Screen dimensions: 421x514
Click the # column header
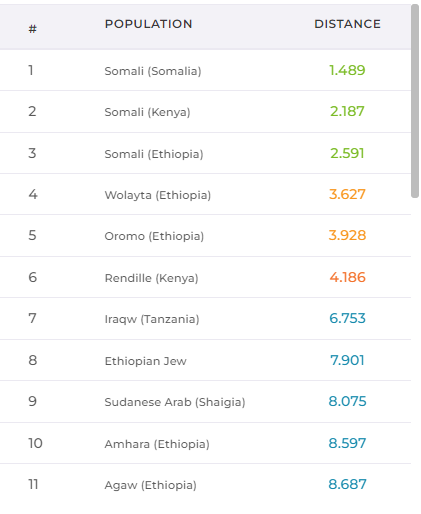click(32, 29)
